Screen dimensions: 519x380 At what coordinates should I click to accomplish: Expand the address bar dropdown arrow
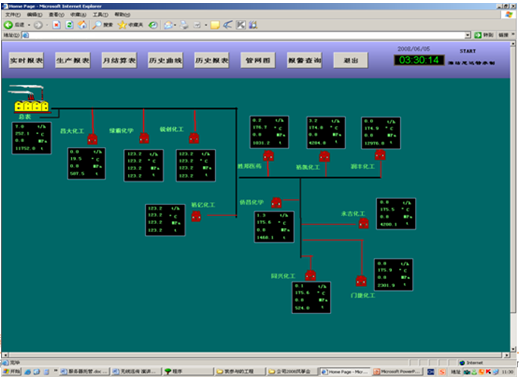click(x=468, y=35)
